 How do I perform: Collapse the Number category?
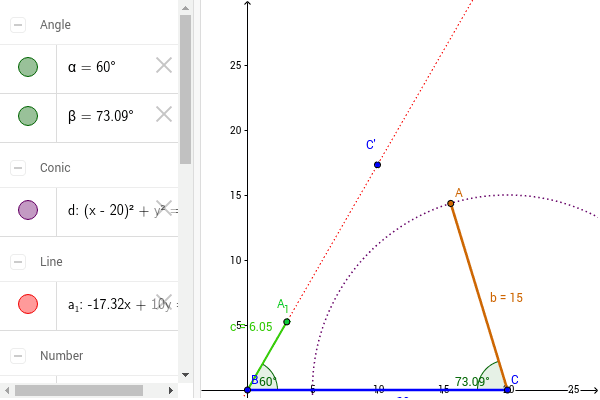[18, 356]
